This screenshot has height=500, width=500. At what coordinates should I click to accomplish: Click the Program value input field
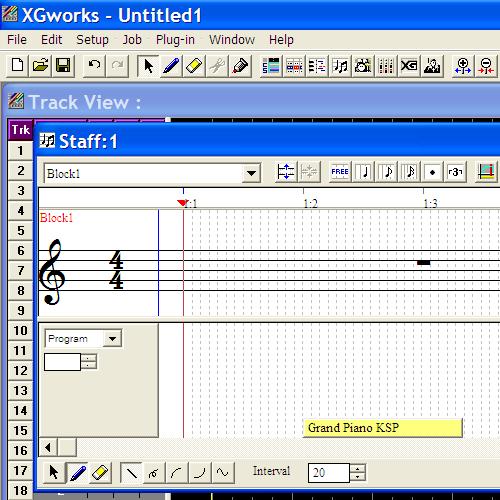pyautogui.click(x=62, y=362)
